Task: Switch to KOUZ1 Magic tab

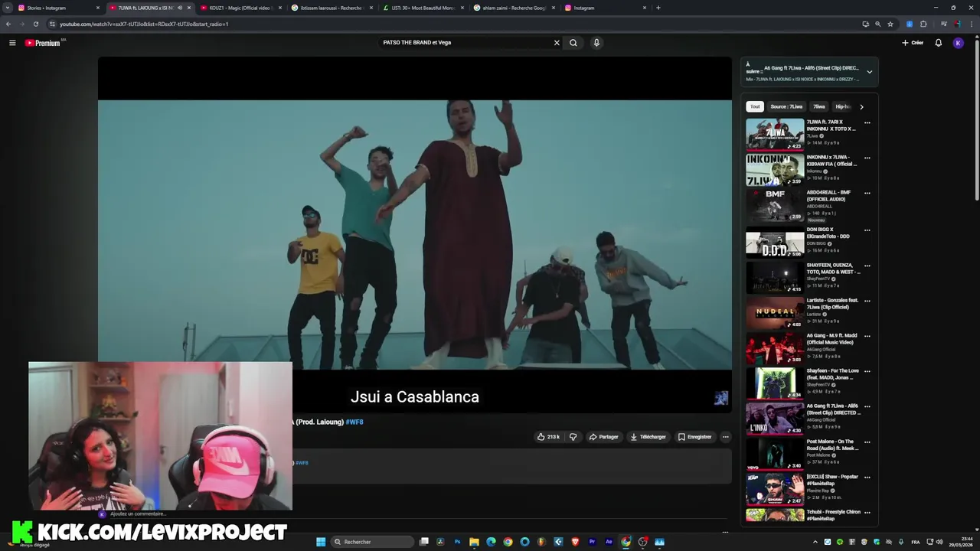Action: pos(241,8)
